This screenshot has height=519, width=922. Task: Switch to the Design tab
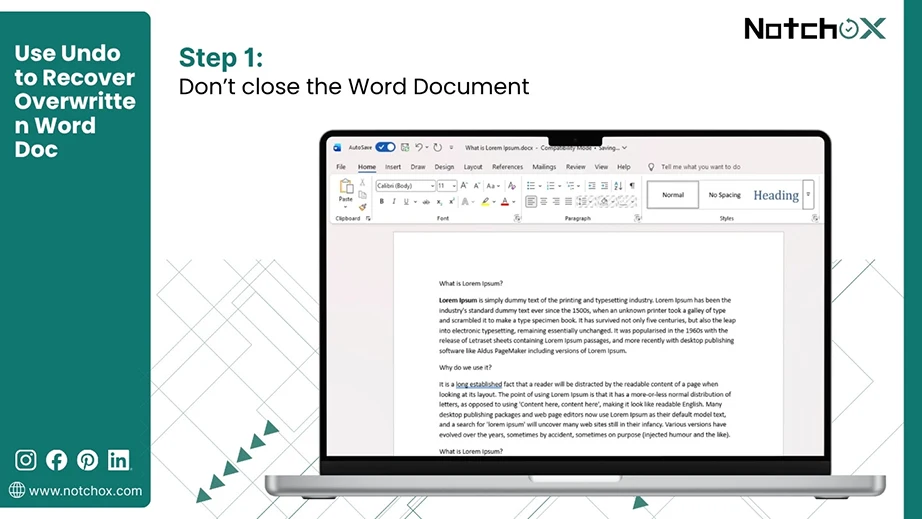(445, 167)
